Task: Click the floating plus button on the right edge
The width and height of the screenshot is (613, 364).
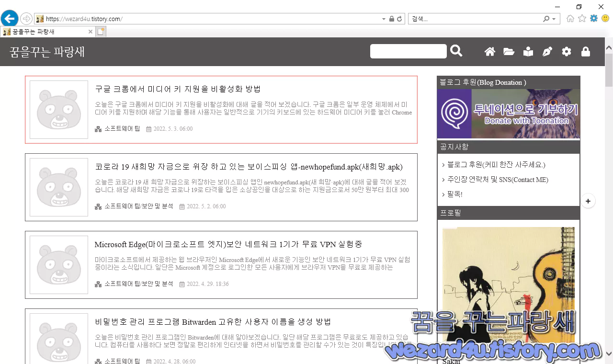Action: (588, 201)
